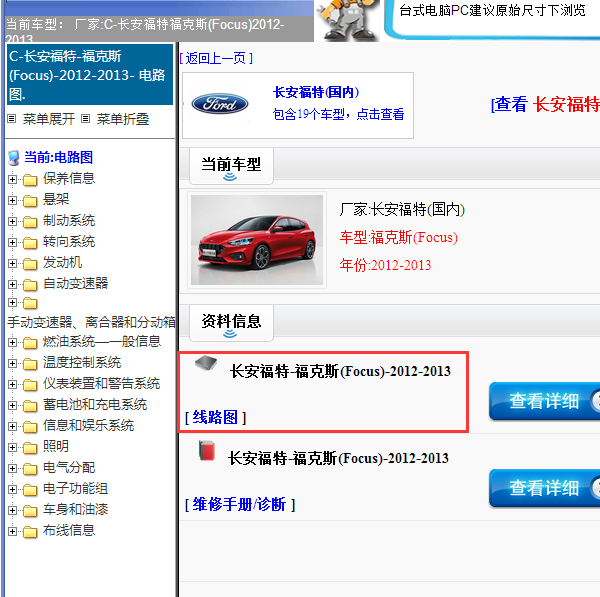Open the 手动变速器、离合器和分动箱 item
600x597 pixels.
point(91,322)
